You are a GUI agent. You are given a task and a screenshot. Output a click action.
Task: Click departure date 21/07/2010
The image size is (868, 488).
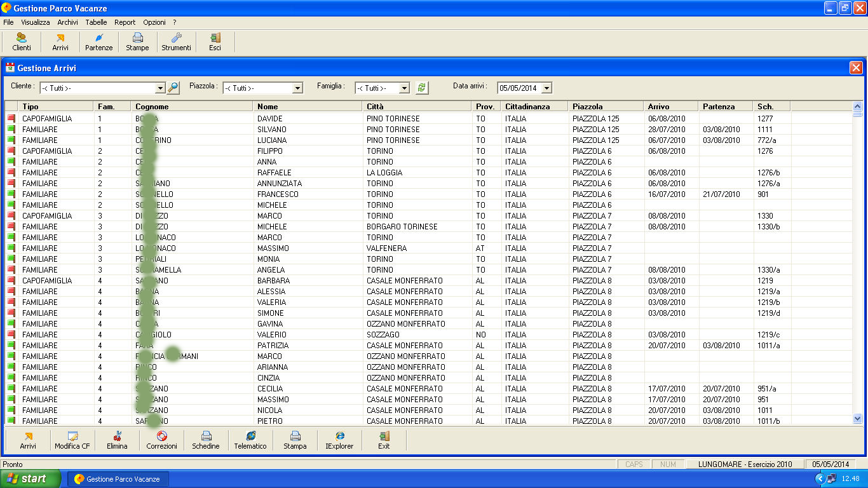point(721,194)
